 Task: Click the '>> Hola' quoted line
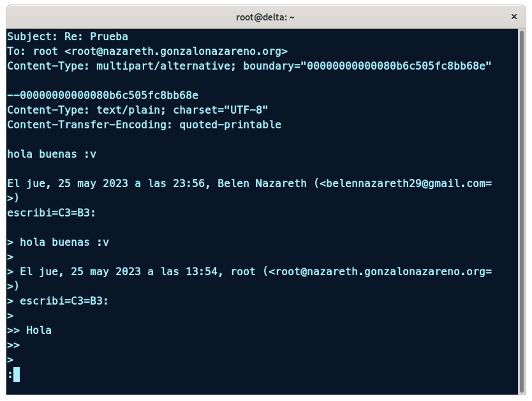[29, 330]
